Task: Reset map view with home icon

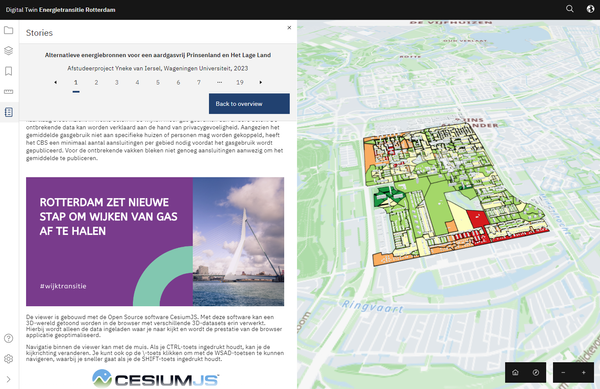Action: [515, 372]
